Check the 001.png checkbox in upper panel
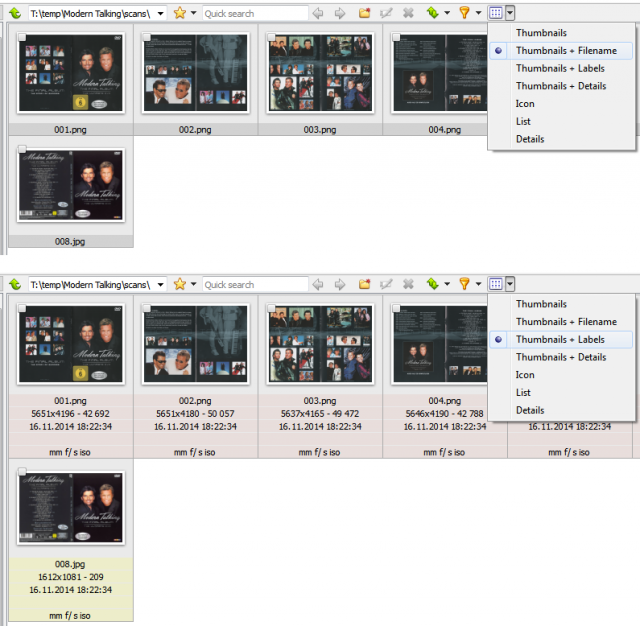Viewport: 640px width, 626px height. (x=22, y=38)
